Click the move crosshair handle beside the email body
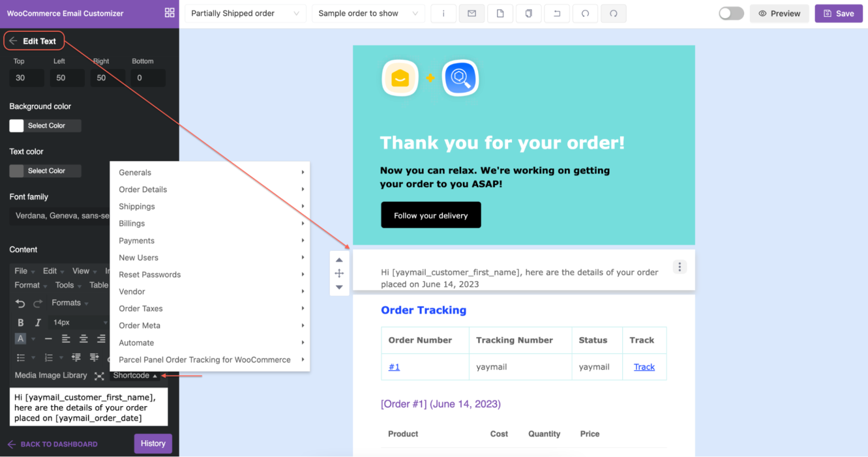The width and height of the screenshot is (868, 457). tap(339, 273)
